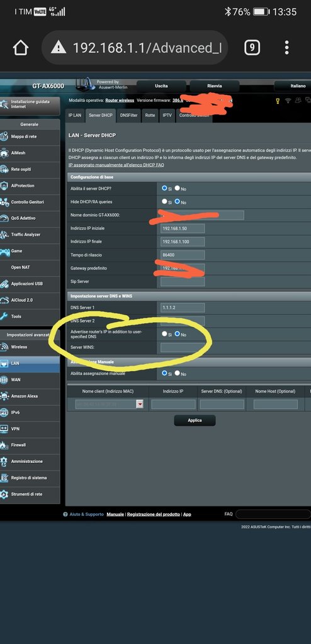Click the Applica button
Image resolution: width=311 pixels, height=644 pixels.
(195, 421)
